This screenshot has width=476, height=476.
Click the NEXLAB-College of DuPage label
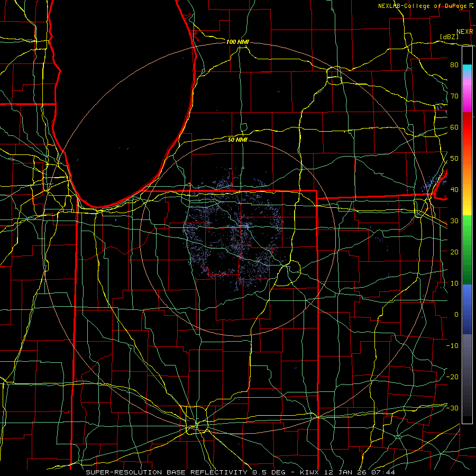tap(423, 6)
